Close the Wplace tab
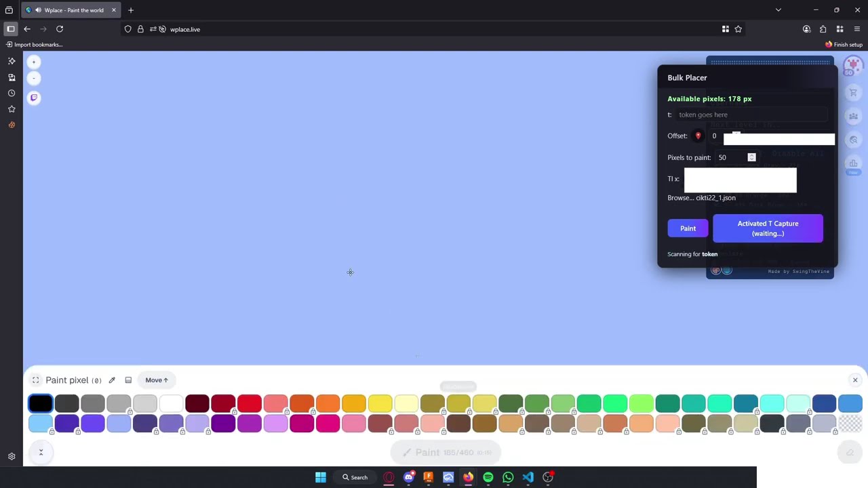Image resolution: width=868 pixels, height=488 pixels. point(113,10)
